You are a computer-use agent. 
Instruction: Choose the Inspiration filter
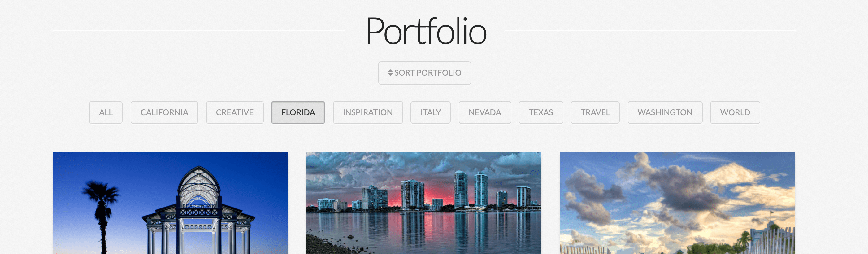coord(368,112)
